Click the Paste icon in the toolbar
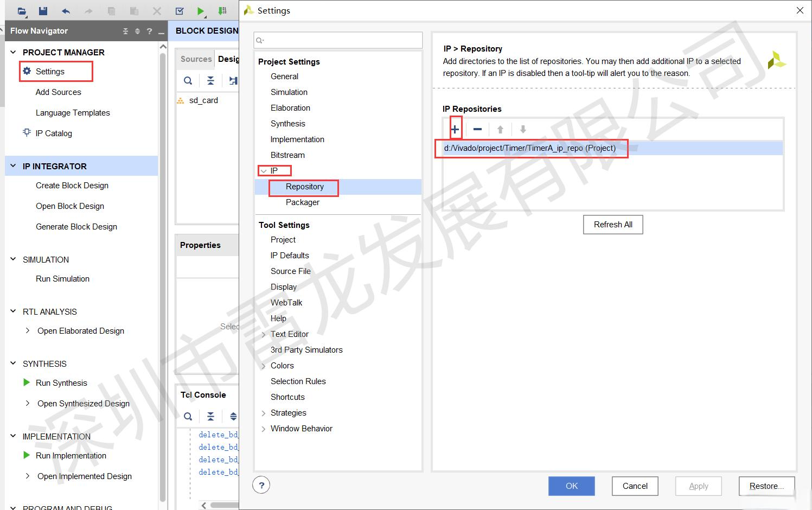 click(x=134, y=11)
